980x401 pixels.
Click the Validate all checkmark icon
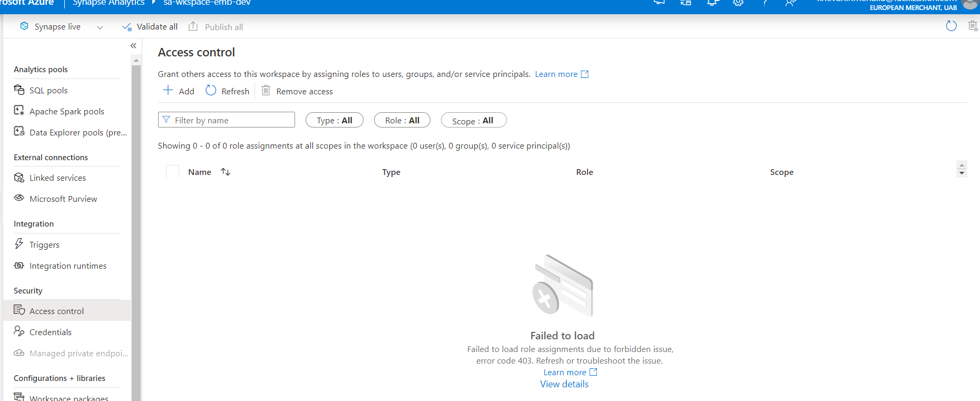point(127,27)
